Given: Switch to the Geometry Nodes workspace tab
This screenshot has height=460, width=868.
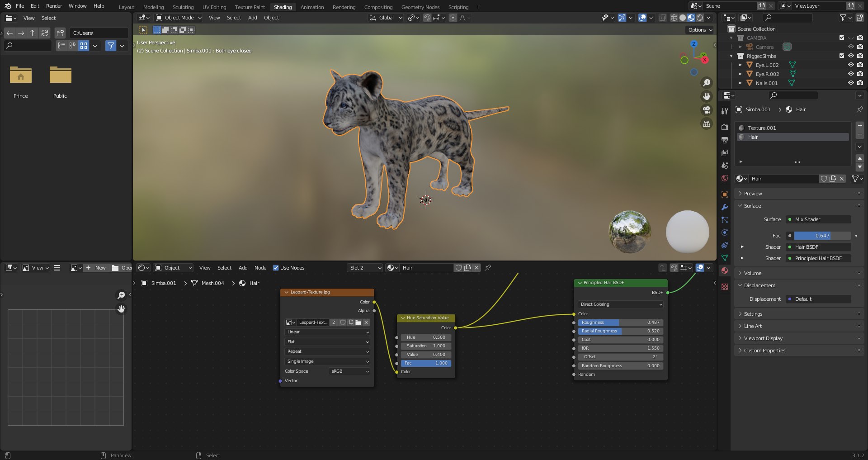Looking at the screenshot, I should 420,7.
